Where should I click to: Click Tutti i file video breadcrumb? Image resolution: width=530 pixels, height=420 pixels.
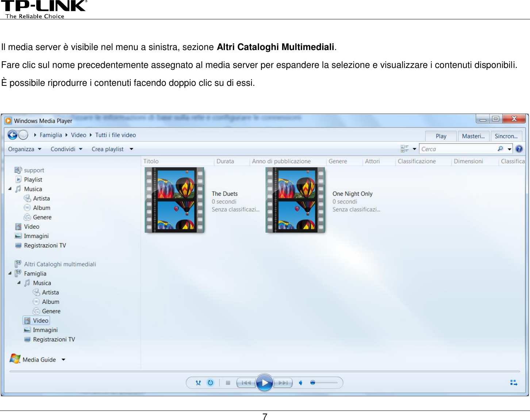coord(115,135)
